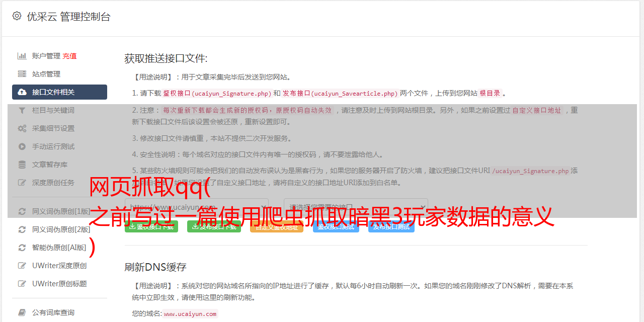644x322 pixels.
Task: Click the server icon for 站点管理
Action: (x=22, y=74)
